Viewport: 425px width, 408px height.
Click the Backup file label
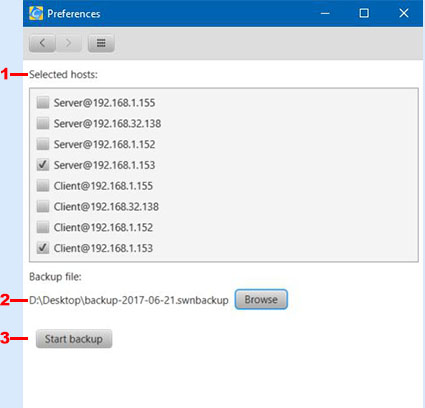(55, 277)
